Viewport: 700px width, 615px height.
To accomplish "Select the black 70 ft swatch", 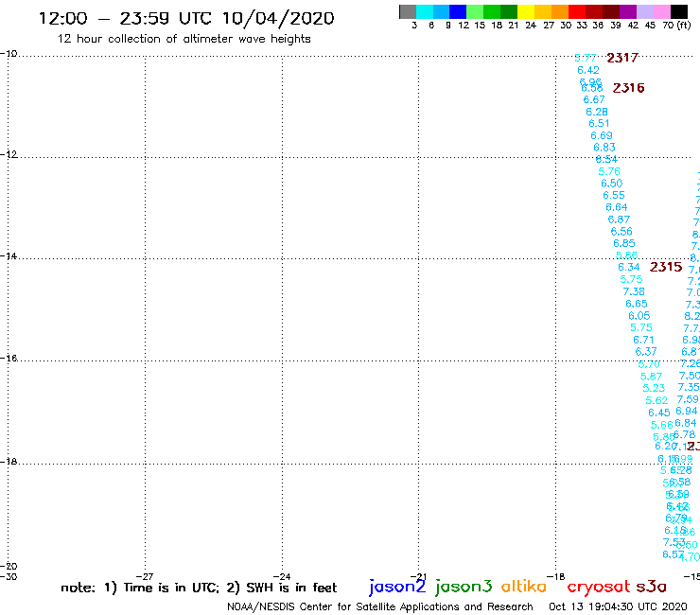I will tap(679, 11).
